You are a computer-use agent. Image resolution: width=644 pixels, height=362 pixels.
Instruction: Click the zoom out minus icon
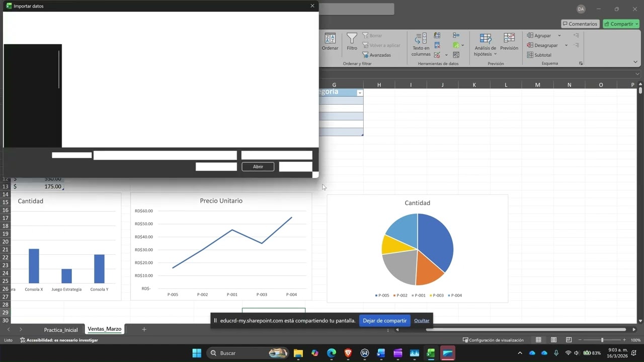pos(580,340)
